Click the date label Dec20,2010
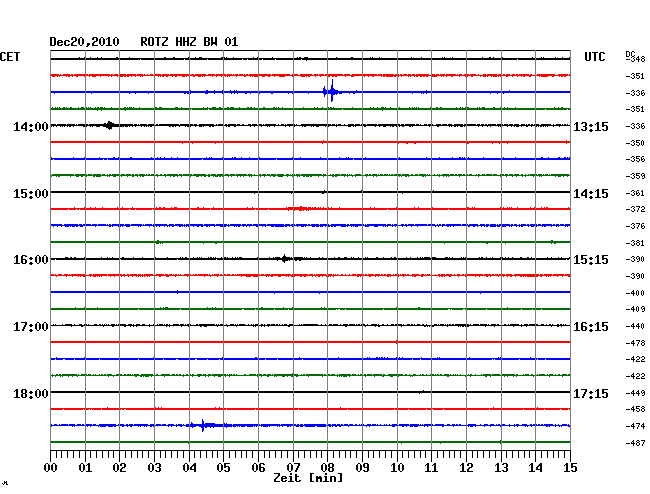The width and height of the screenshot is (650, 494). coord(84,42)
